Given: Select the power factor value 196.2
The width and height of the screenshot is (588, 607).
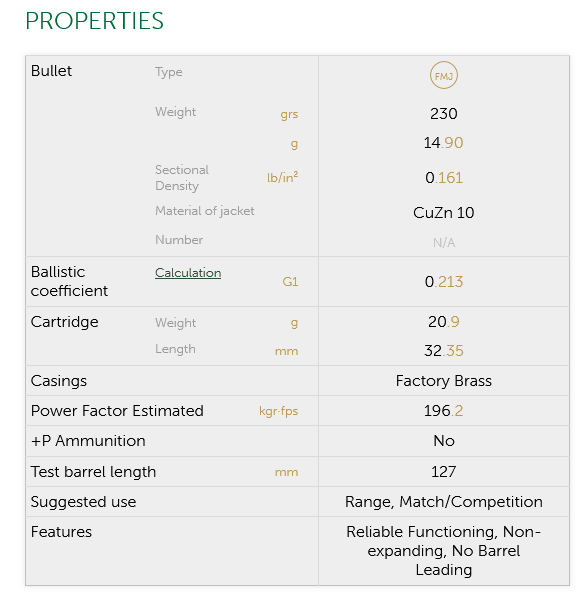Looking at the screenshot, I should point(444,411).
